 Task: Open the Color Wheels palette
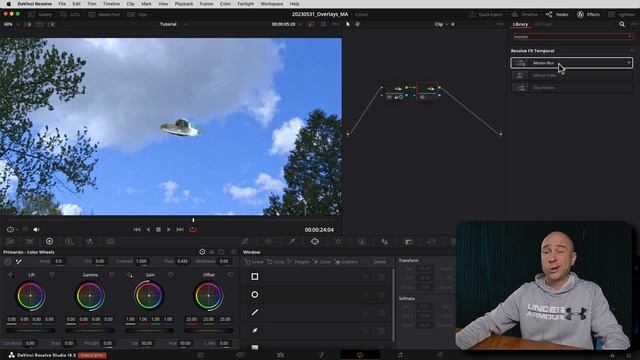pos(49,242)
